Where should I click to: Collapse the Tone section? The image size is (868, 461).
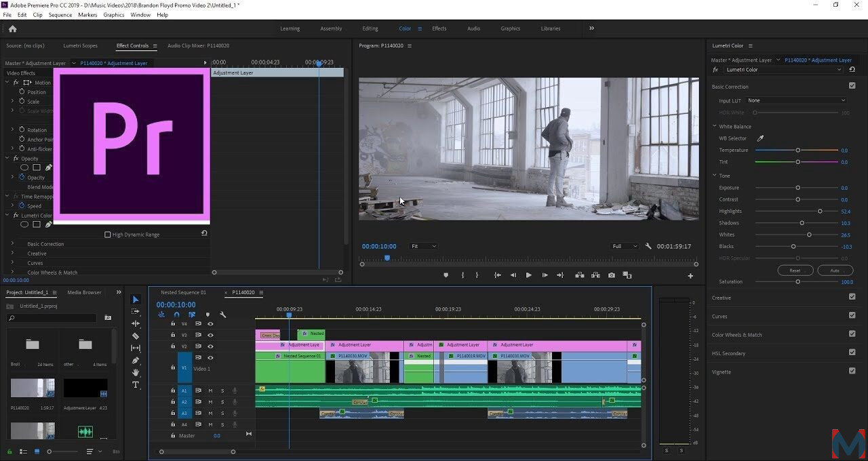pos(715,176)
